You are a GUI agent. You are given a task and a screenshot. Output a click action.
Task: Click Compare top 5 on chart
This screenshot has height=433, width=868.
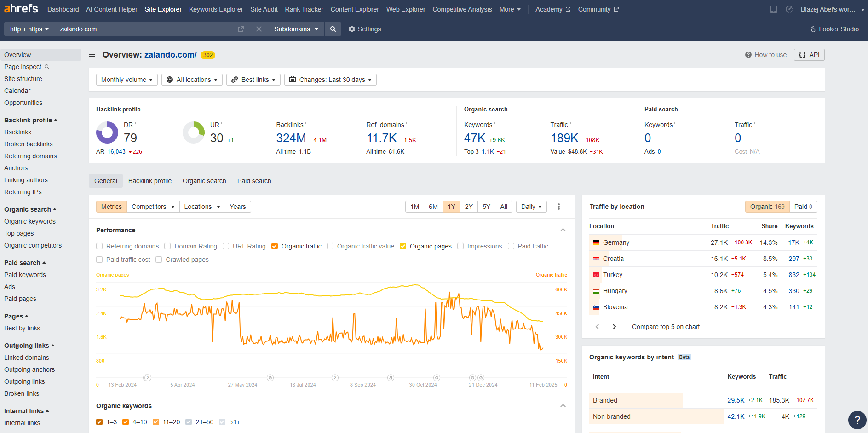click(666, 327)
